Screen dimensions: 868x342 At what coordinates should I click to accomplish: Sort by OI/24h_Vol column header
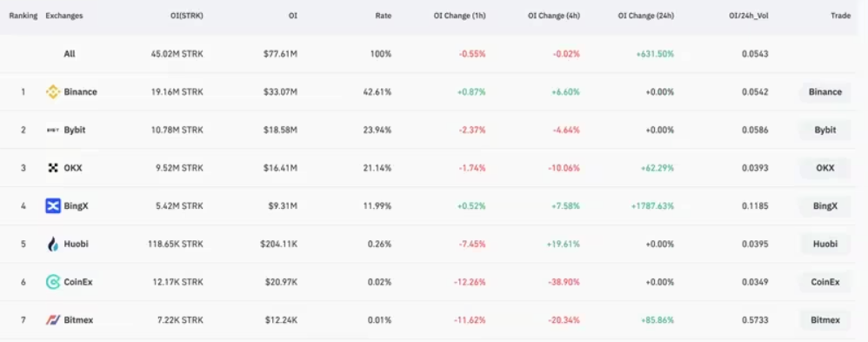point(748,16)
